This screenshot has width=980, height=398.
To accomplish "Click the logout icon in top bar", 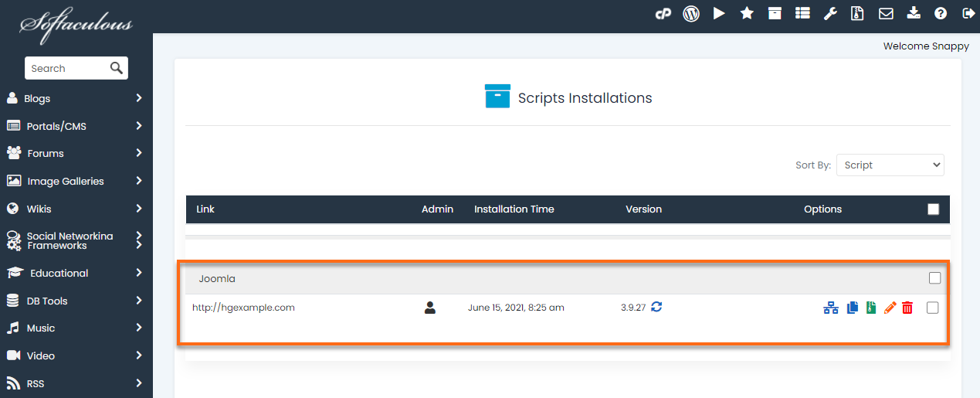I will click(x=968, y=13).
